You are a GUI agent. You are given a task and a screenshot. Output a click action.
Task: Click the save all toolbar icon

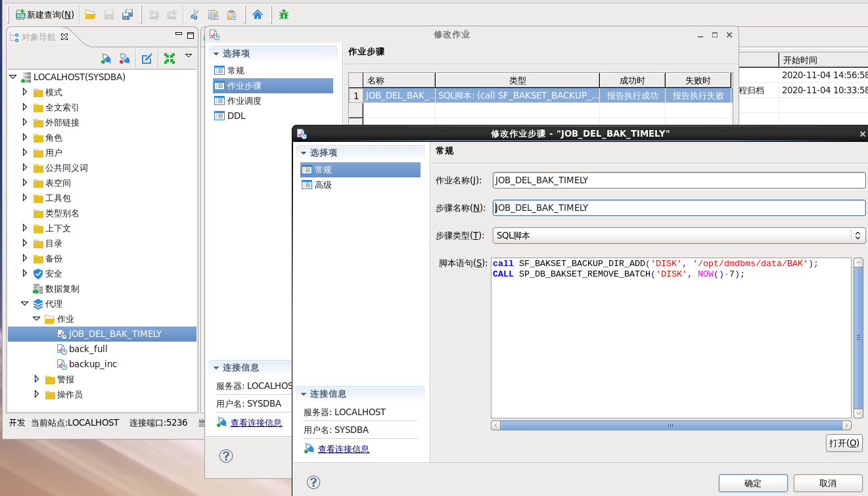point(127,14)
